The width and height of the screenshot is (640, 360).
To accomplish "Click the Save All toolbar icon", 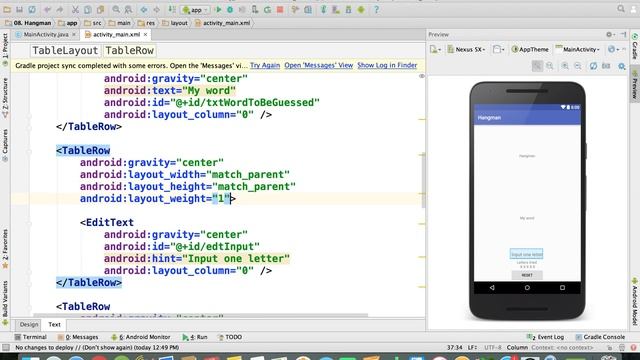I will pos(19,9).
